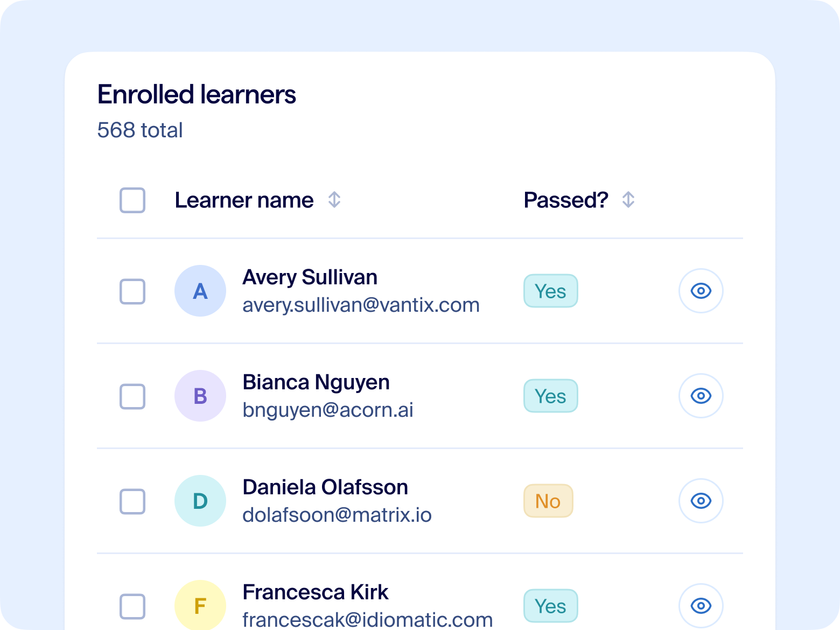Select Bianca Nguyen's row checkbox
The height and width of the screenshot is (630, 840).
[132, 396]
